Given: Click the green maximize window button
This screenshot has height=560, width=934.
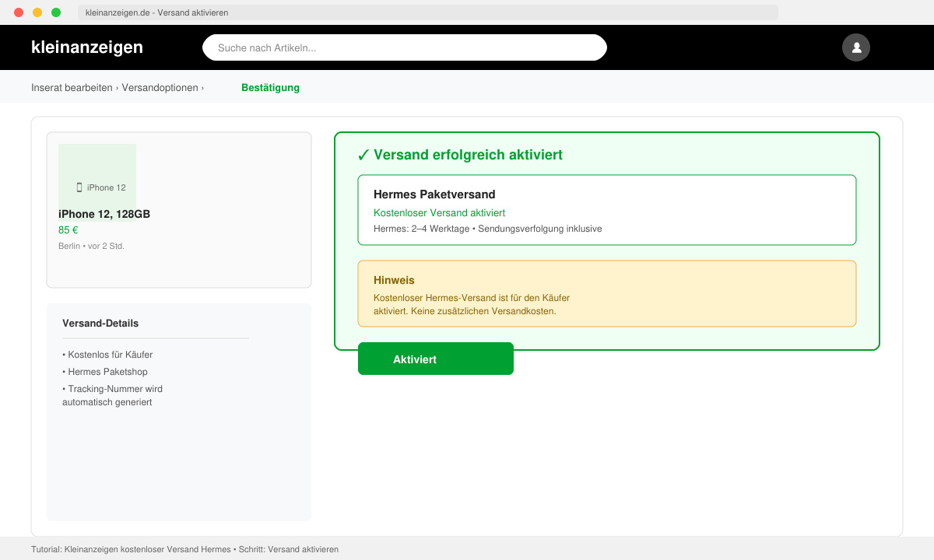Looking at the screenshot, I should (56, 12).
